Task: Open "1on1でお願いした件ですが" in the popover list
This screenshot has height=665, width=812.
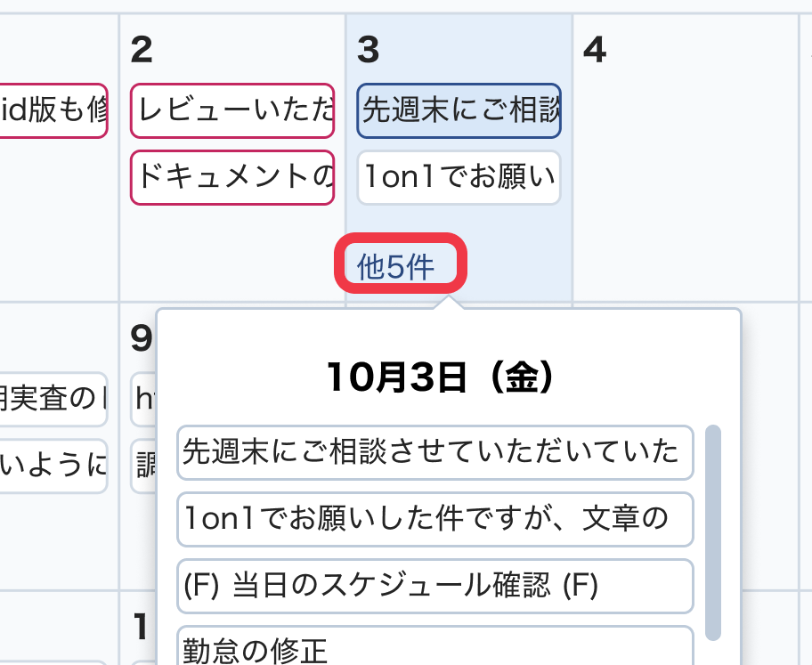Action: point(434,518)
